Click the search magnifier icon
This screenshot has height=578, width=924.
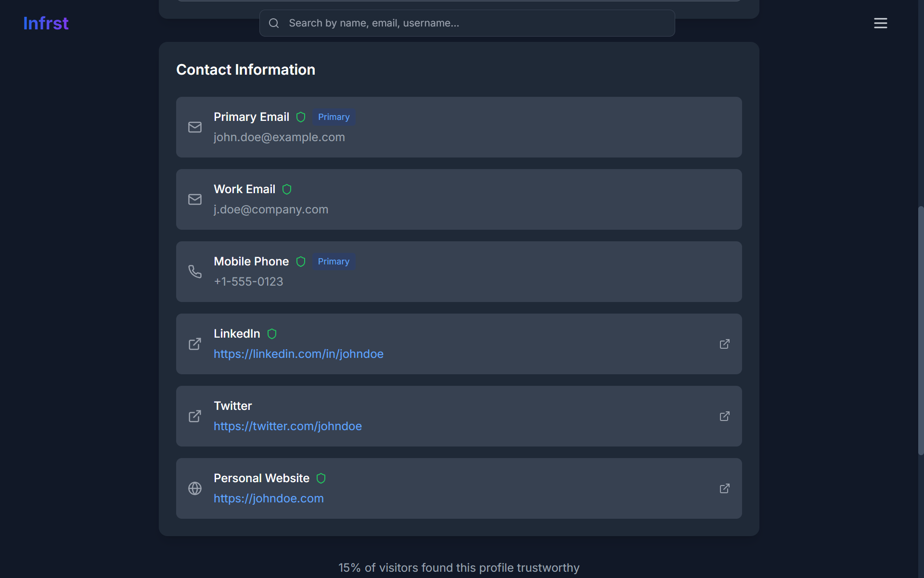click(274, 23)
